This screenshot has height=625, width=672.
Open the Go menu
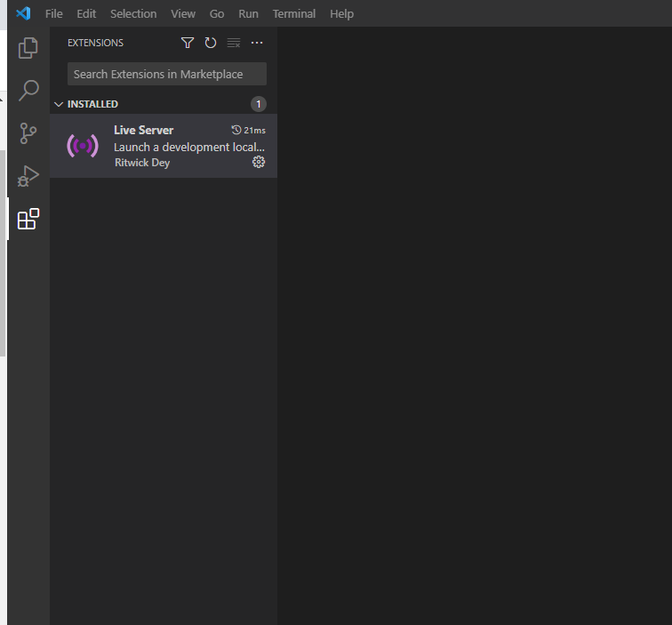point(217,13)
